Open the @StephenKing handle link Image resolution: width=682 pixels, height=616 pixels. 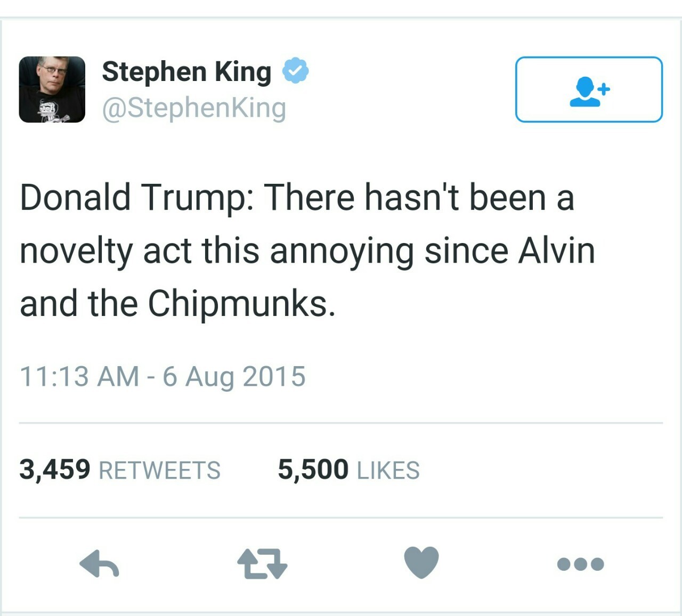click(194, 108)
